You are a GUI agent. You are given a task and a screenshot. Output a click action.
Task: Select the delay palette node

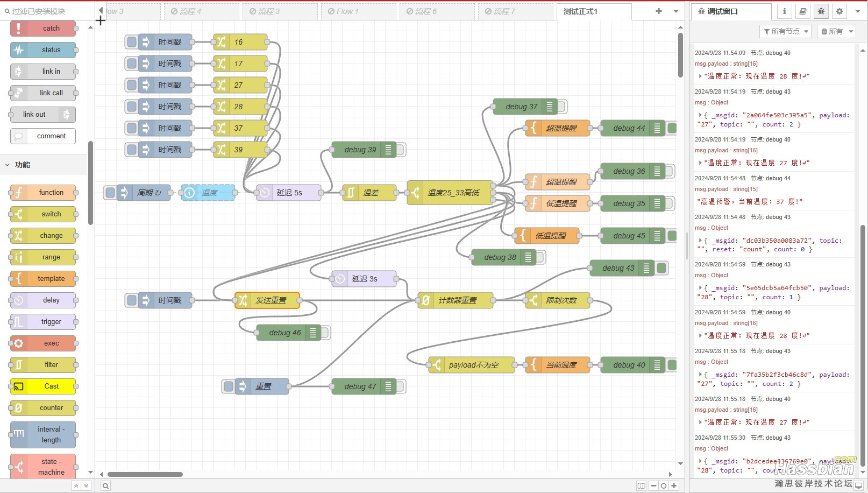click(43, 300)
